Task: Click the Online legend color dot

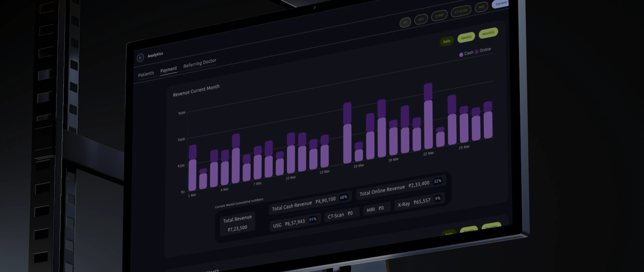Action: coord(477,51)
